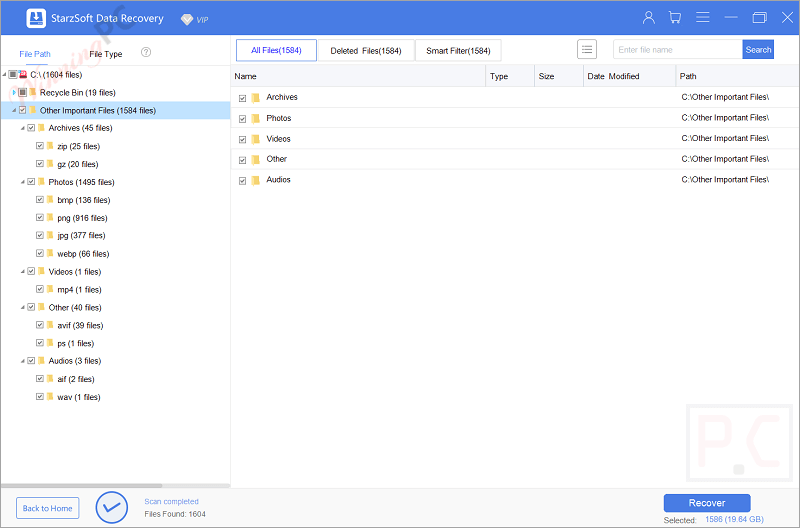Image resolution: width=800 pixels, height=528 pixels.
Task: Sort by the Name column header
Action: click(358, 76)
